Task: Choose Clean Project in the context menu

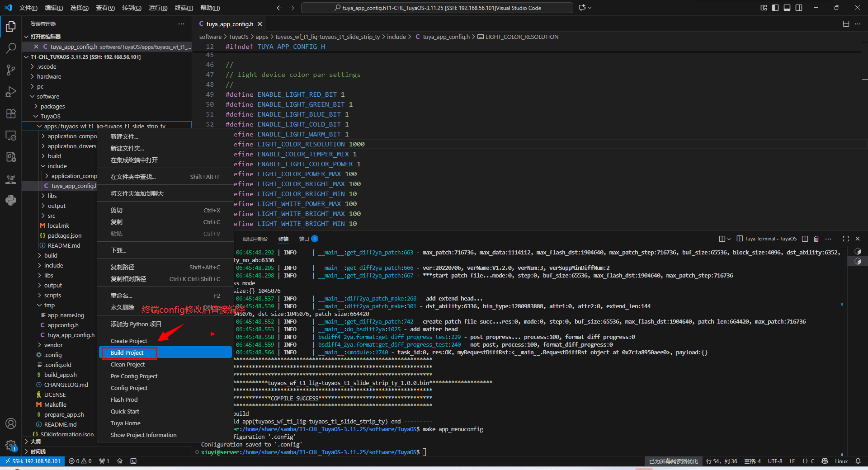Action: point(128,364)
